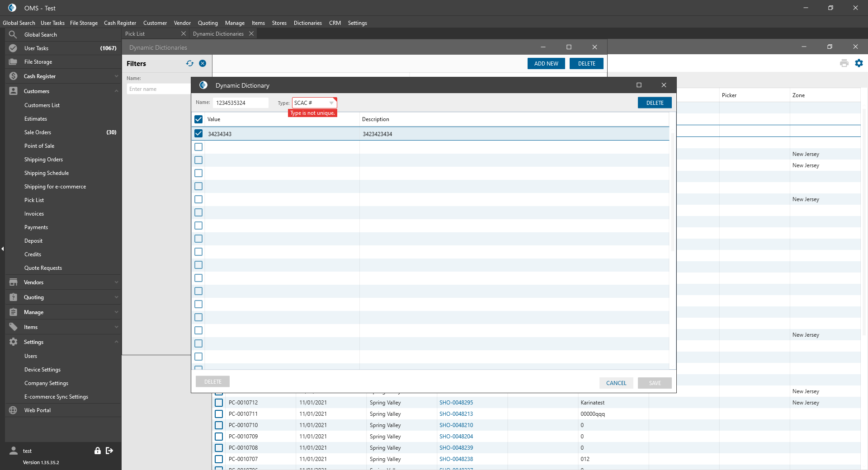
Task: Open Shipping Schedule in the sidebar
Action: coord(47,173)
